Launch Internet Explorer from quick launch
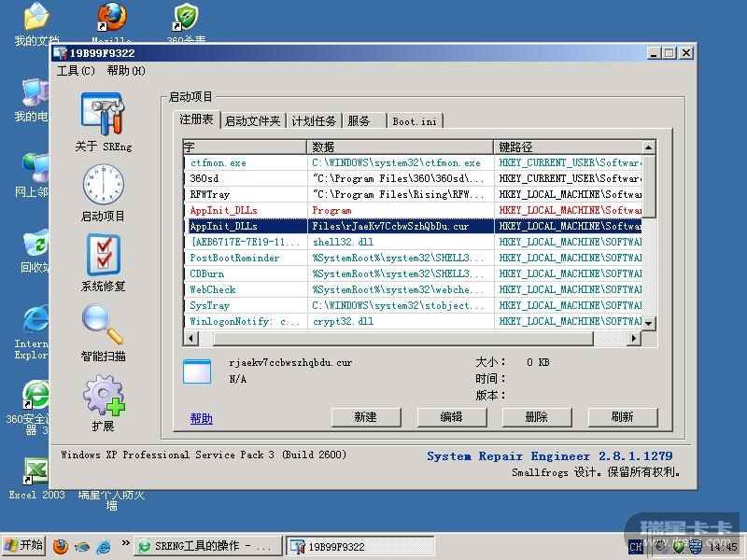Screen dimensions: 747x560 coord(104,546)
